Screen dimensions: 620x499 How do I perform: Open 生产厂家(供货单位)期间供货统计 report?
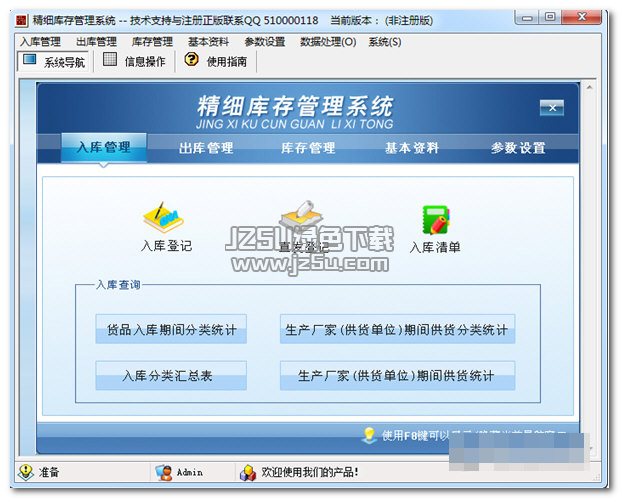[397, 376]
